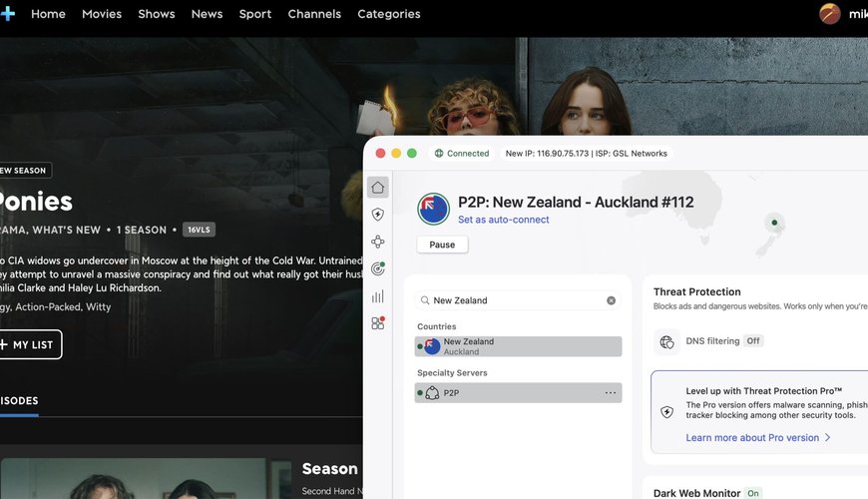Go to Home in streaming nav
Screen dimensions: 868x499
click(48, 14)
